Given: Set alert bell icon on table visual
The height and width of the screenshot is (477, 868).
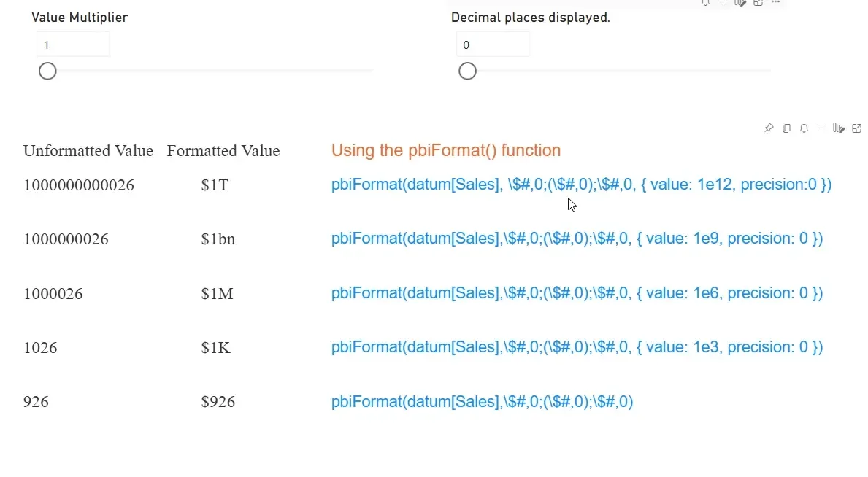Looking at the screenshot, I should pyautogui.click(x=804, y=128).
